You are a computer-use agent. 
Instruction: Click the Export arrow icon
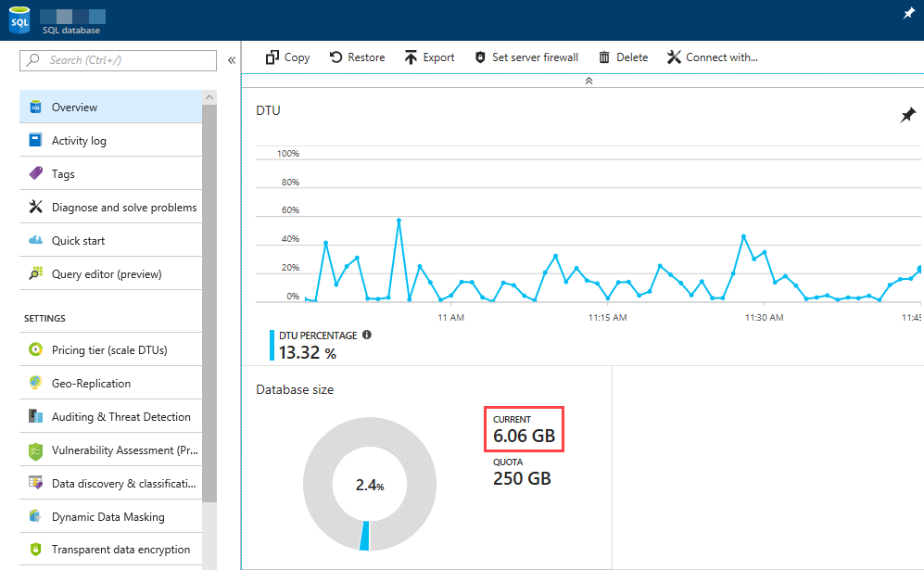click(x=411, y=57)
